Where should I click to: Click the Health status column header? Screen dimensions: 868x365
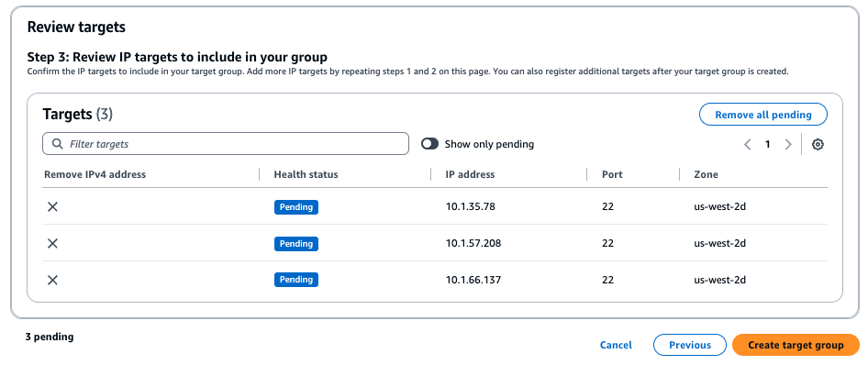[x=306, y=174]
